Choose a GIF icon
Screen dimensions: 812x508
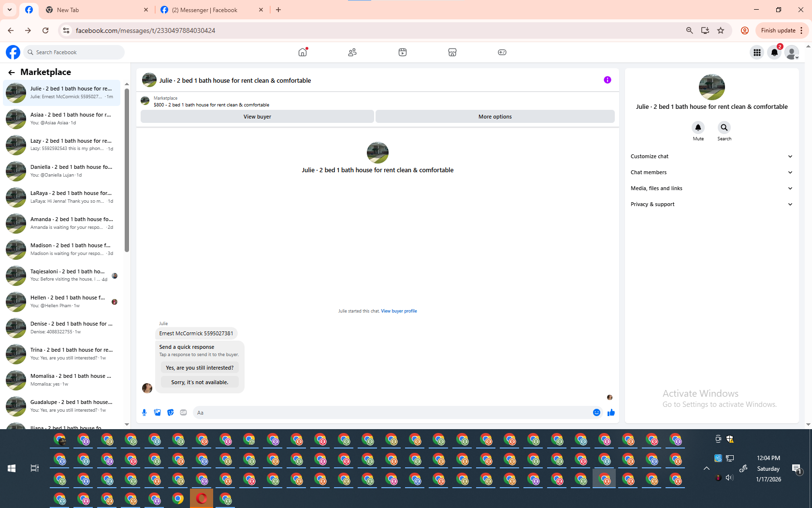tap(183, 413)
